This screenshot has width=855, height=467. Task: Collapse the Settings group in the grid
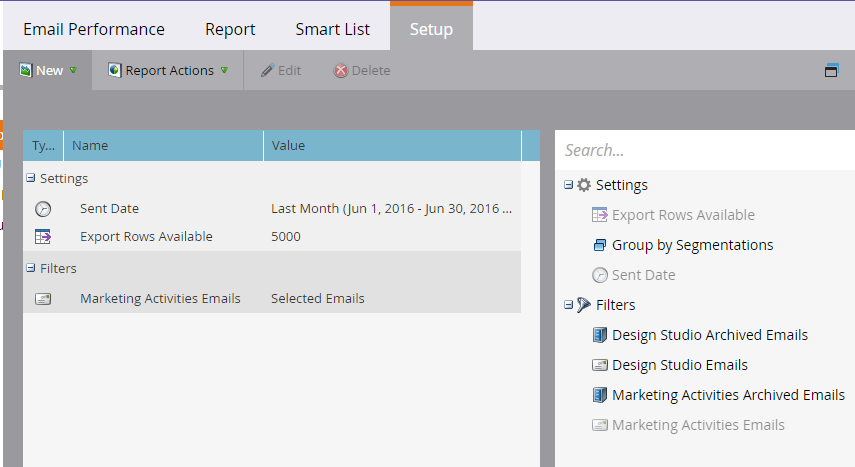point(31,178)
